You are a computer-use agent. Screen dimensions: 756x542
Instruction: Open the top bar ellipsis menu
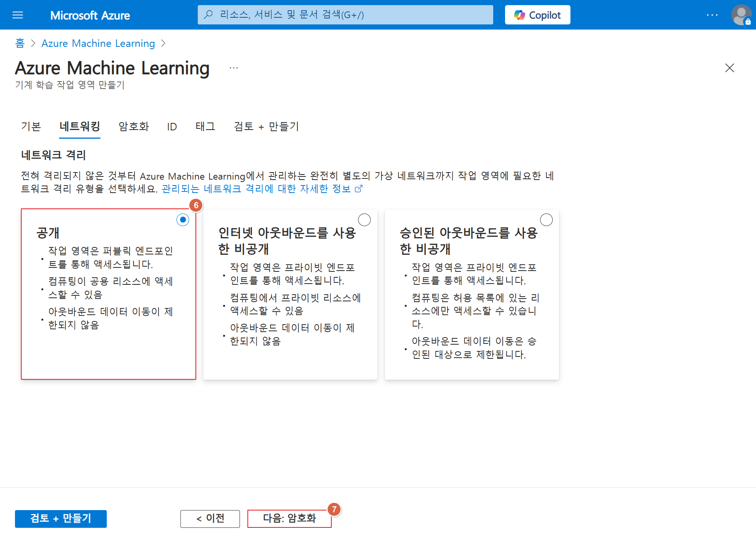(712, 15)
